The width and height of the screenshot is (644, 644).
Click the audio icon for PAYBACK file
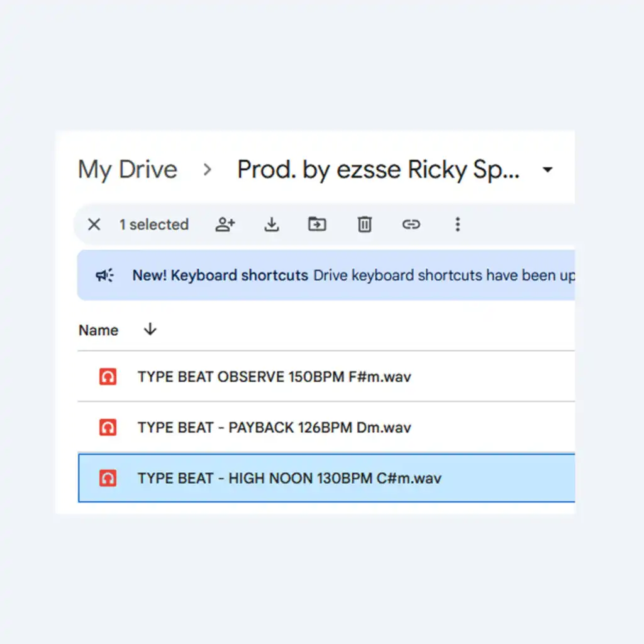108,427
